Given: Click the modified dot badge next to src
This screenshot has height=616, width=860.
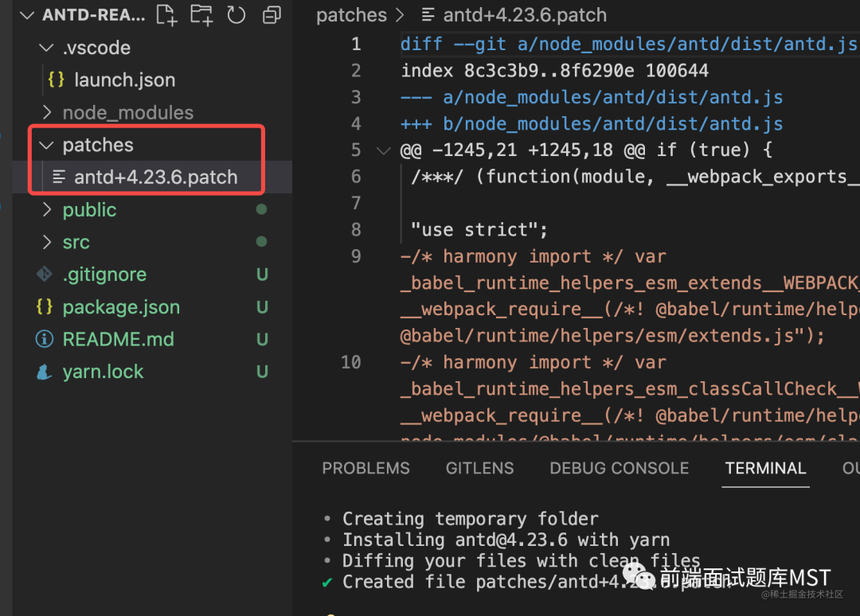Looking at the screenshot, I should click(262, 242).
